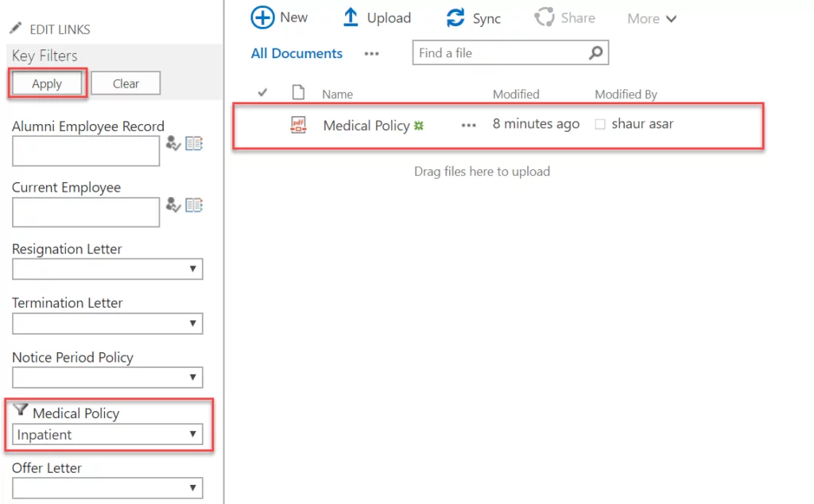Click the PDF file icon of Medical Policy
The width and height of the screenshot is (814, 504).
(x=299, y=125)
